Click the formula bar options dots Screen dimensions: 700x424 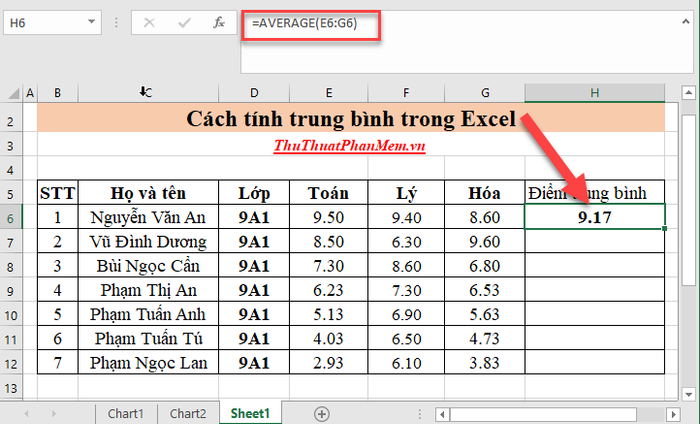[x=116, y=22]
